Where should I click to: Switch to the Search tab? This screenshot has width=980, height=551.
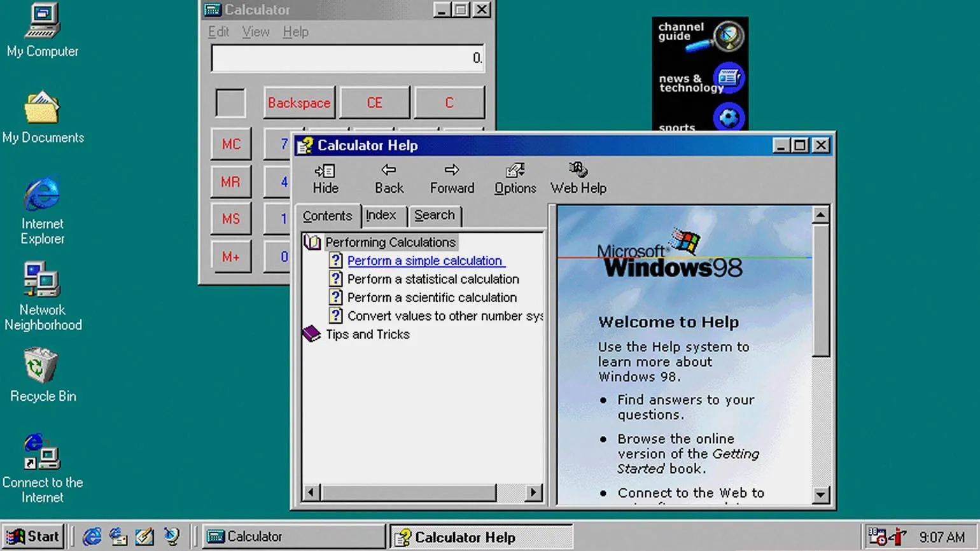pos(434,216)
